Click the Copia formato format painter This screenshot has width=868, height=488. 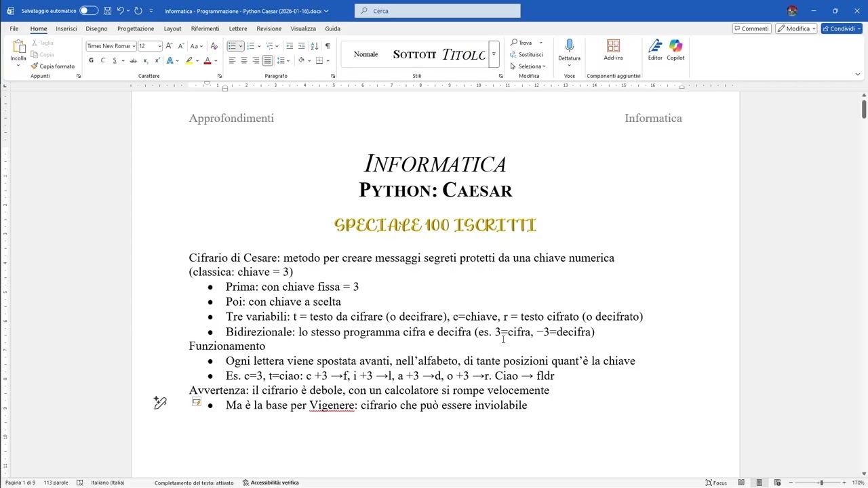(52, 66)
